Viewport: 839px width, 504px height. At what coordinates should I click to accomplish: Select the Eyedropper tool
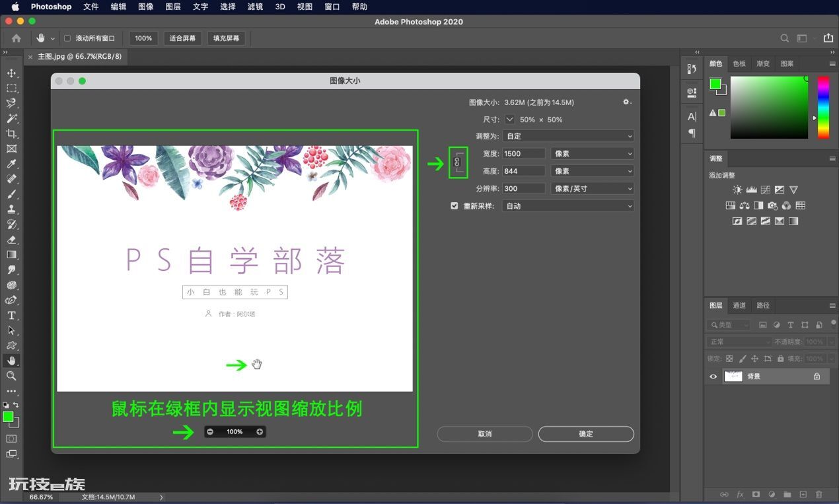pos(11,164)
